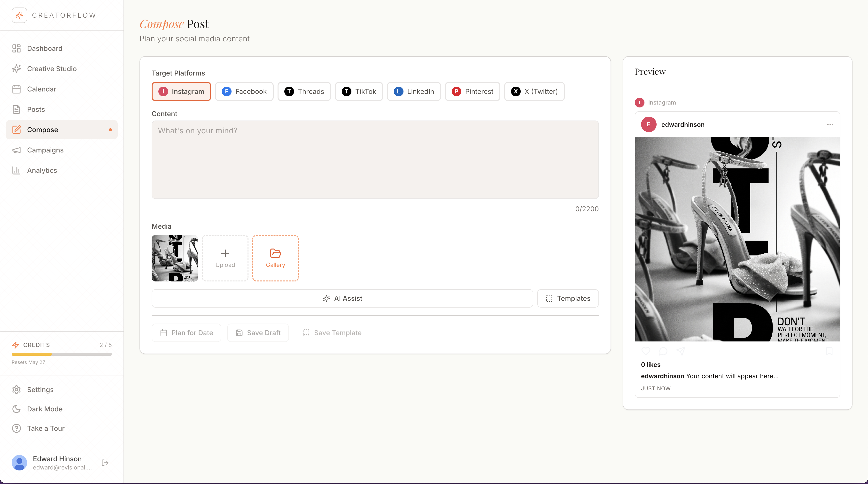Click the 'JUST NOW' timestamp
Viewport: 868px width, 484px height.
[656, 388]
